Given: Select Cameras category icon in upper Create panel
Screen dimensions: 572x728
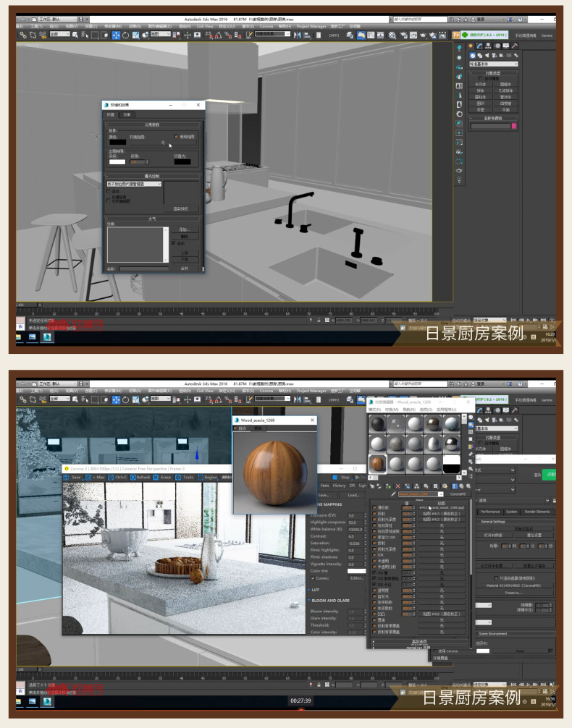Looking at the screenshot, I should (x=495, y=55).
